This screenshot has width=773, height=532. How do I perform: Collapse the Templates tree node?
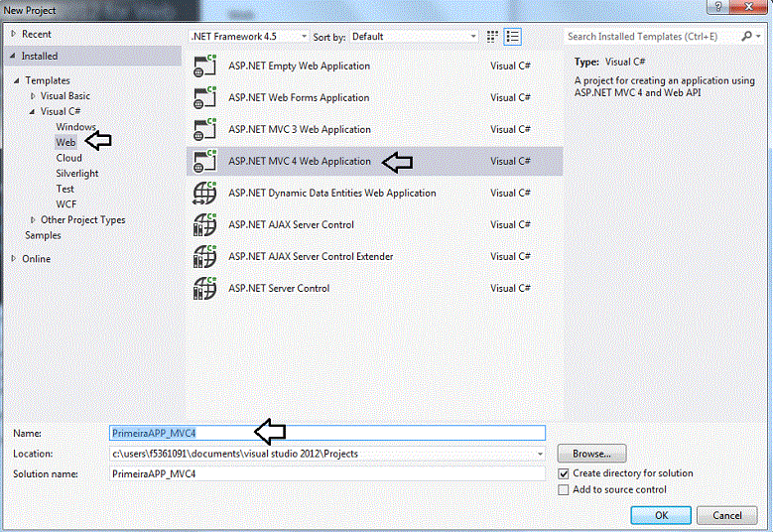tap(16, 80)
